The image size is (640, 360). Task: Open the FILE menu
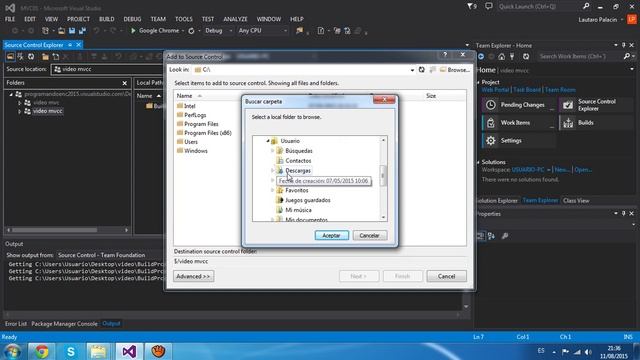point(10,19)
